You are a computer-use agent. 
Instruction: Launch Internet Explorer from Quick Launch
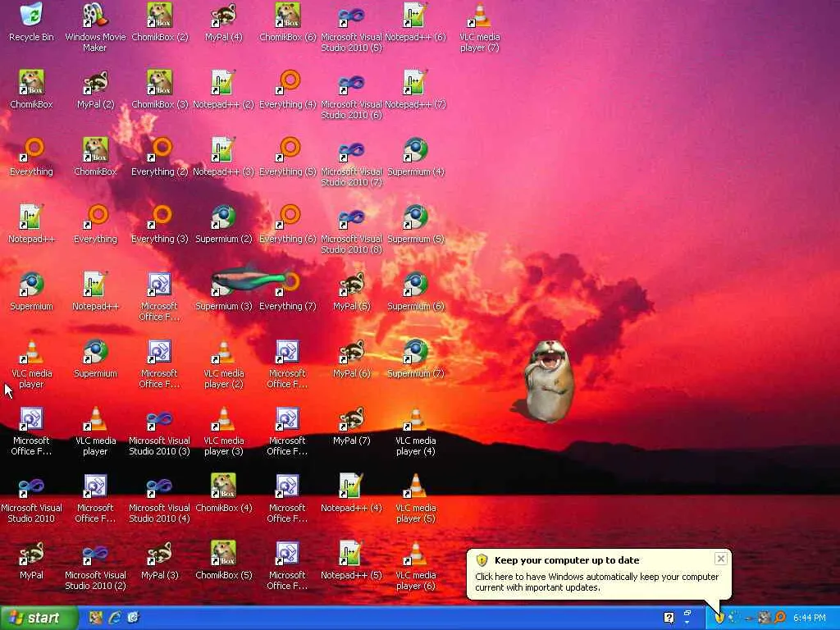tap(115, 618)
